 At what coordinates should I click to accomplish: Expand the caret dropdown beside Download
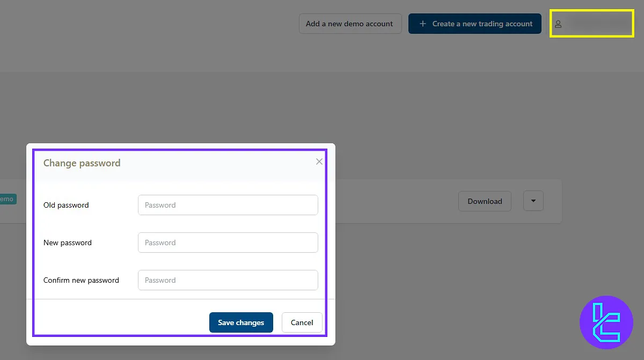pyautogui.click(x=533, y=201)
